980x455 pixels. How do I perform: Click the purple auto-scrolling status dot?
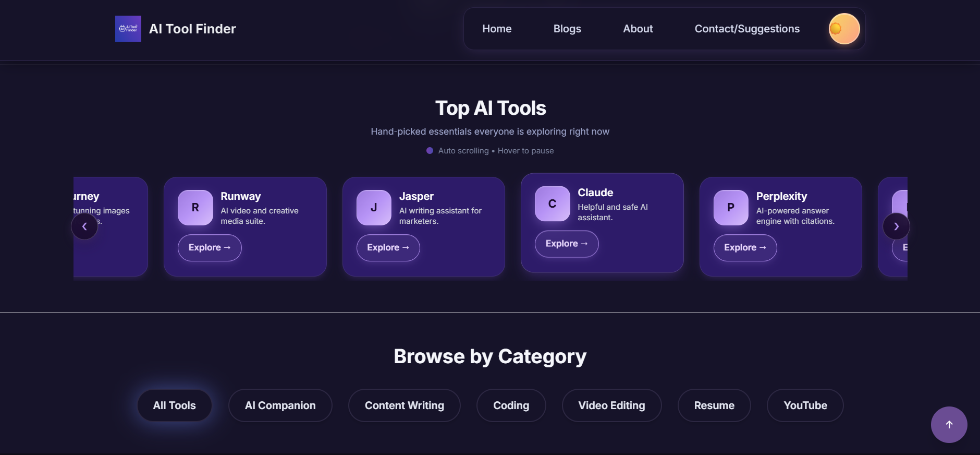[x=430, y=151]
